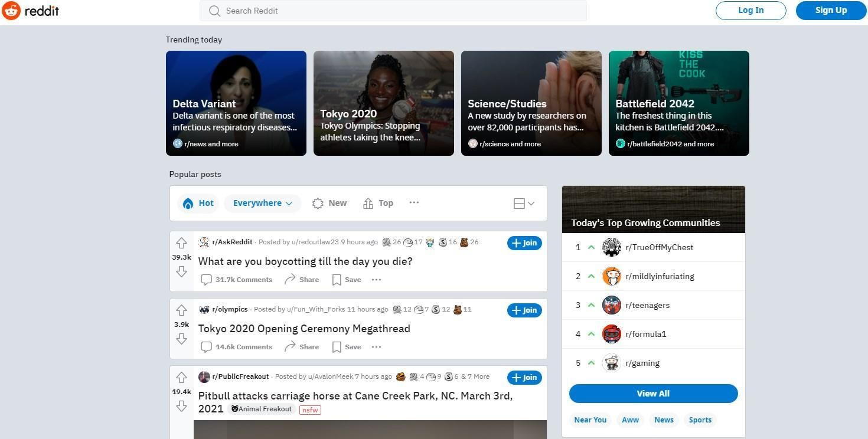Filter communities by Near You
The height and width of the screenshot is (439, 868).
tap(590, 420)
